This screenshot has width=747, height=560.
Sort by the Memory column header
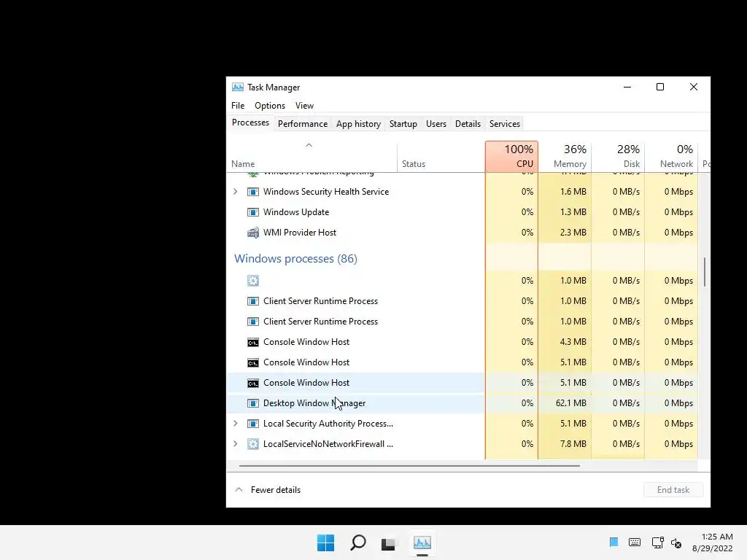click(565, 157)
